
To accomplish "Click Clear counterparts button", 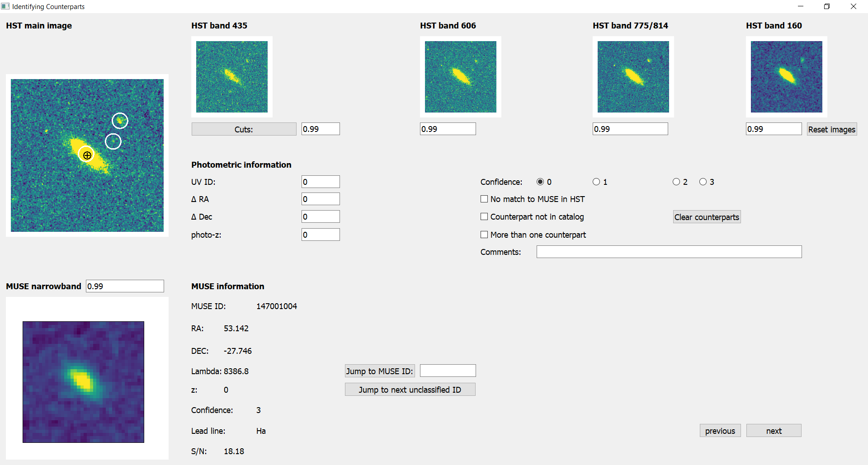I will click(x=707, y=217).
